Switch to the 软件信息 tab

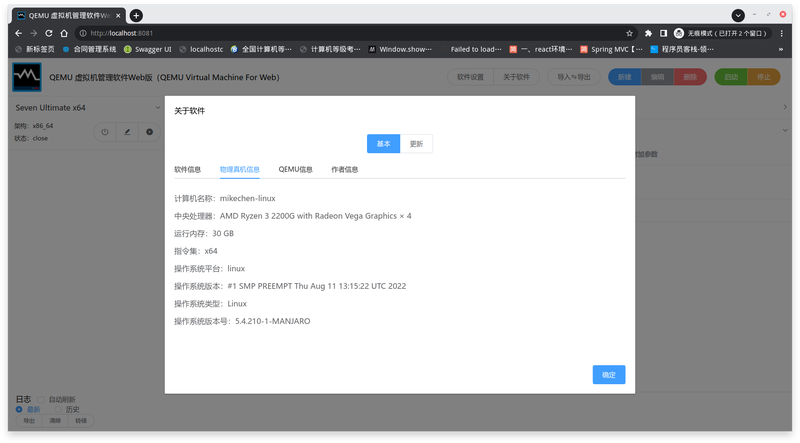coord(188,169)
